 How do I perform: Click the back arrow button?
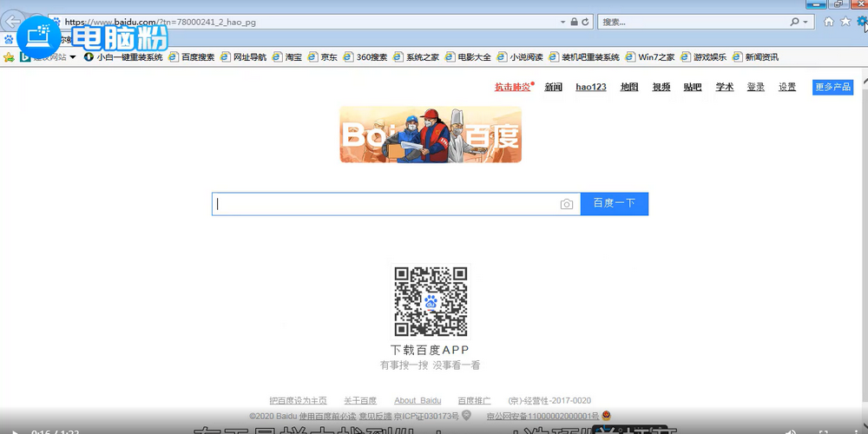(12, 23)
